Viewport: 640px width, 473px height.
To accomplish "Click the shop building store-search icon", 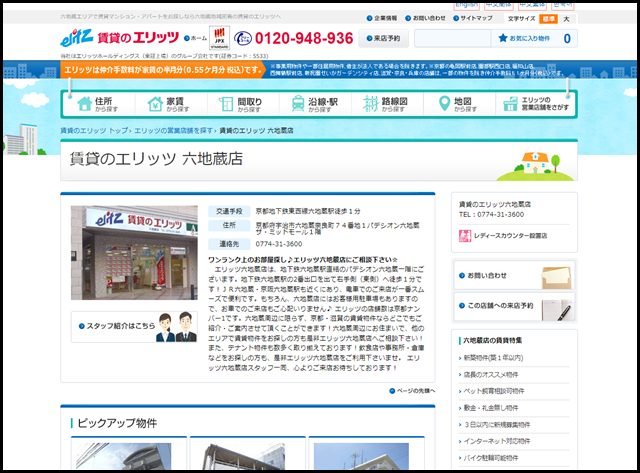I will click(x=510, y=104).
